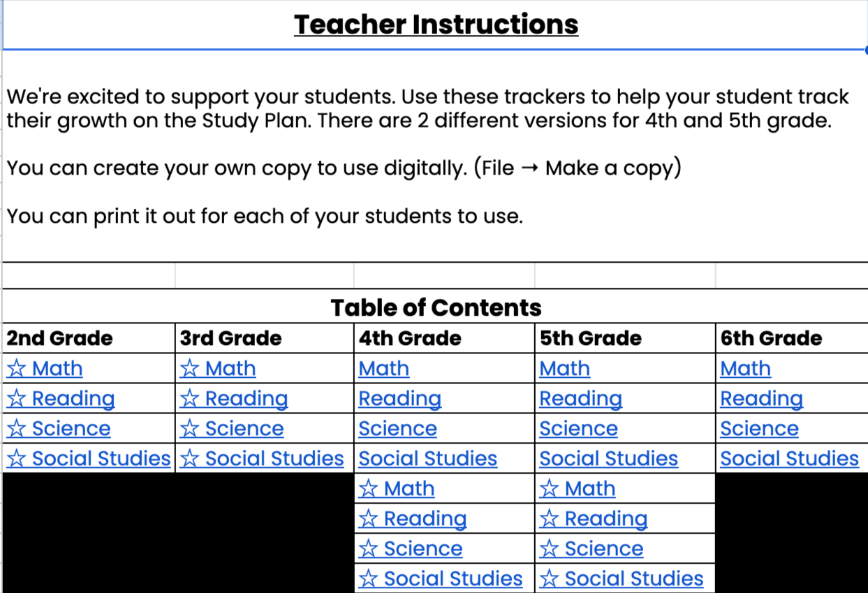This screenshot has height=593, width=868.
Task: Open the 3rd Grade starred Reading link
Action: point(234,398)
